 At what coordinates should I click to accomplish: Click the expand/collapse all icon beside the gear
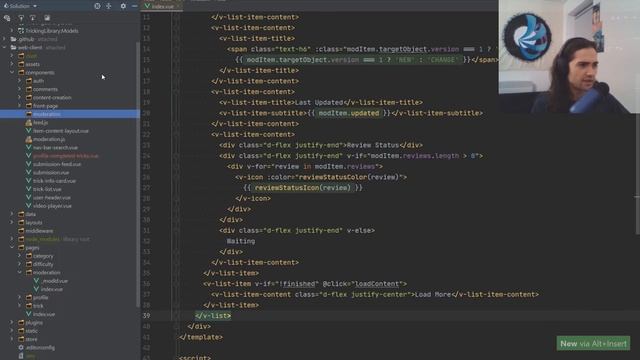click(x=109, y=6)
